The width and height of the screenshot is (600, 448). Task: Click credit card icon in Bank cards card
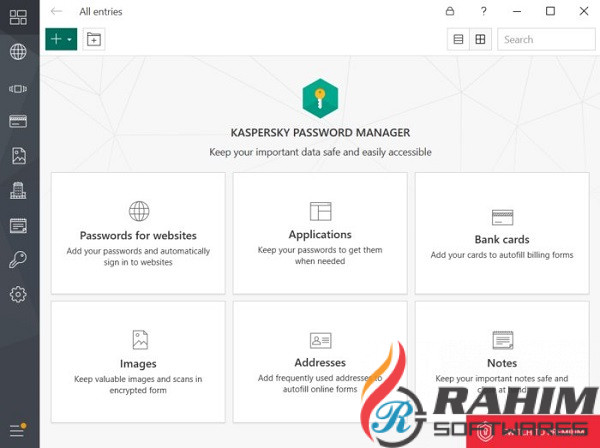[x=502, y=217]
